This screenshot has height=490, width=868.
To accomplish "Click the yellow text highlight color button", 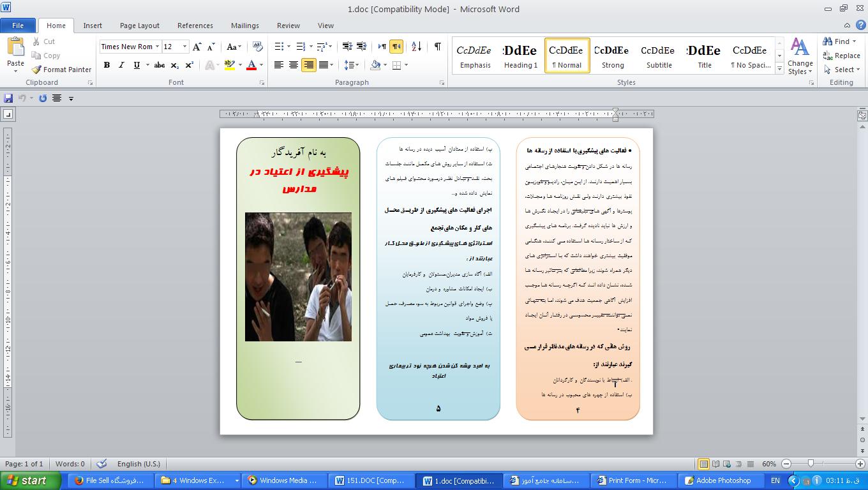I will tap(229, 65).
